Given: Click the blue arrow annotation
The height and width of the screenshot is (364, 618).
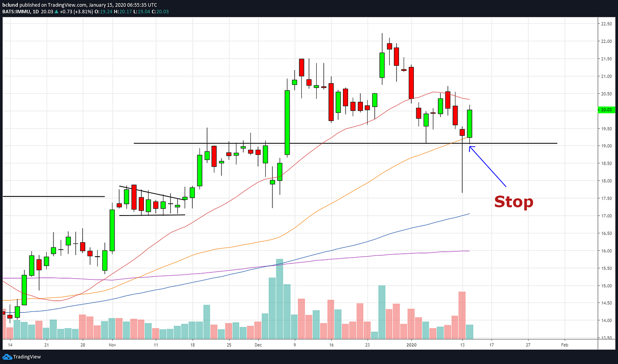Looking at the screenshot, I should (488, 167).
